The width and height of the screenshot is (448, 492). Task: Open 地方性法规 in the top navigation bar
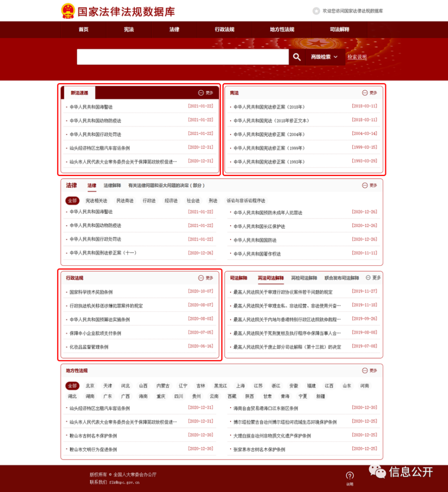tap(282, 29)
